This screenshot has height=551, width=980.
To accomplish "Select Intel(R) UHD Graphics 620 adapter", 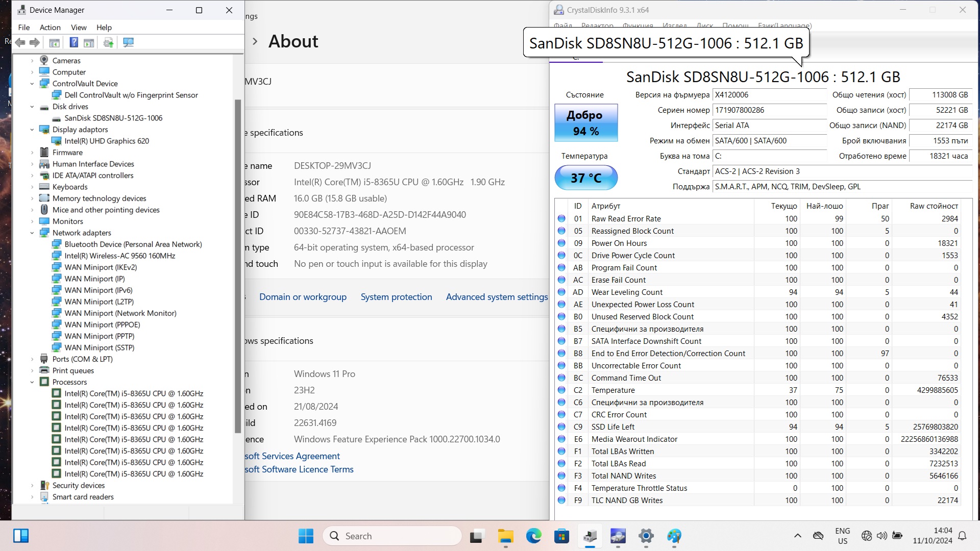I will tap(106, 141).
